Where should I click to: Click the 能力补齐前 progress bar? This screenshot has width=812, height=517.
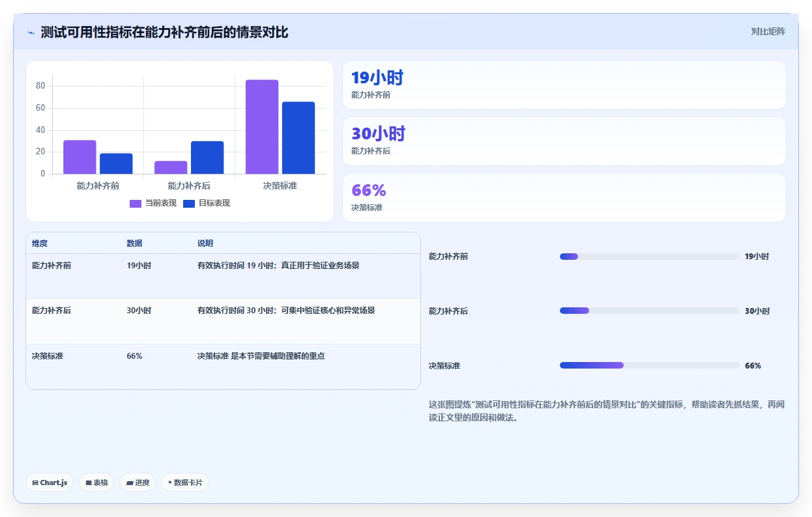tap(649, 257)
